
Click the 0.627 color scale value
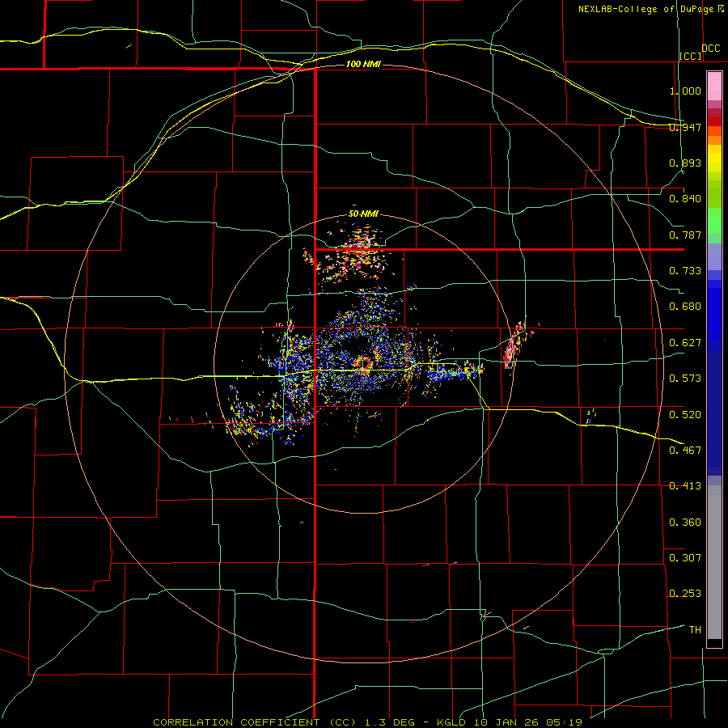click(685, 343)
